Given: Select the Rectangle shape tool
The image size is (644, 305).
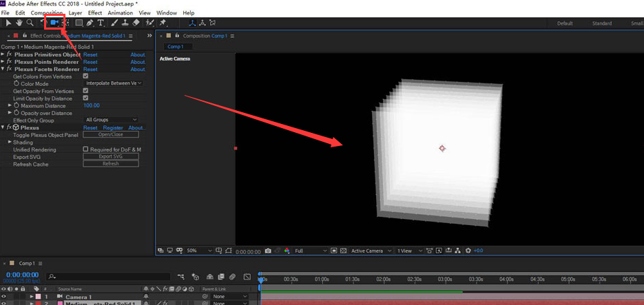Looking at the screenshot, I should [x=79, y=23].
